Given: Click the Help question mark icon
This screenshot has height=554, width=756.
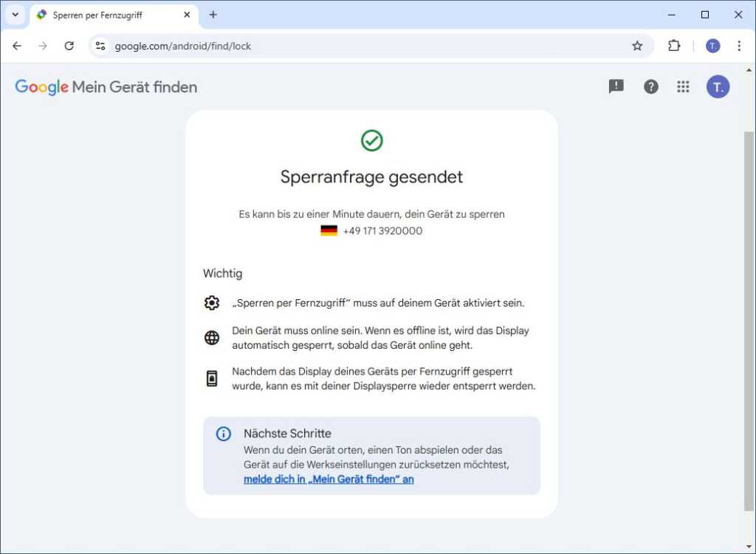Looking at the screenshot, I should (650, 86).
